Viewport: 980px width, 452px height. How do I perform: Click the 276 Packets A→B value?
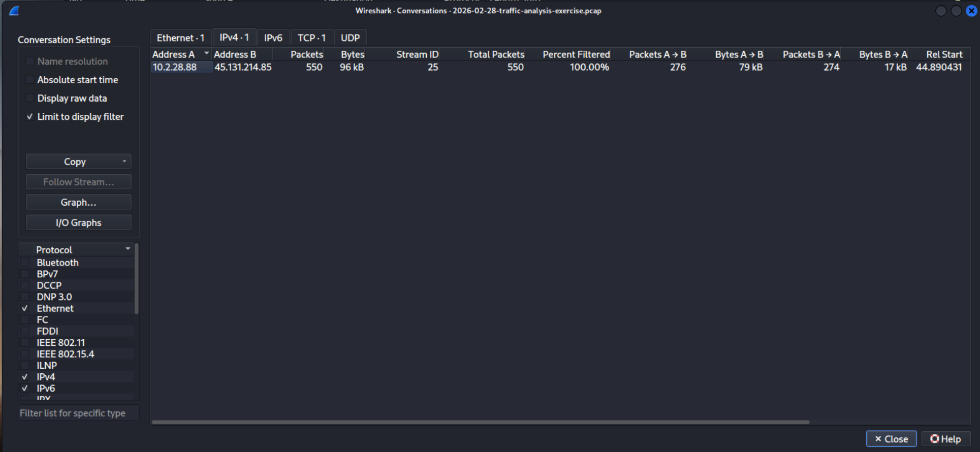[678, 67]
